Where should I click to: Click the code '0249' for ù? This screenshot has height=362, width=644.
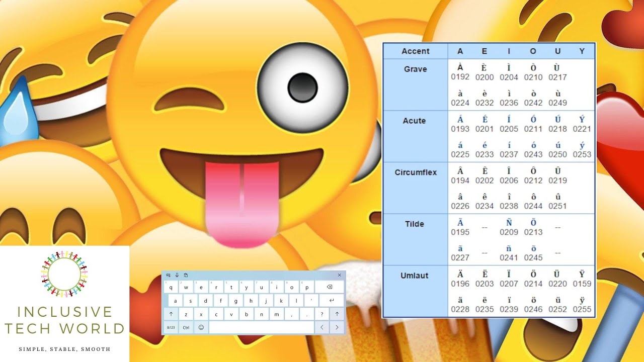click(x=557, y=103)
